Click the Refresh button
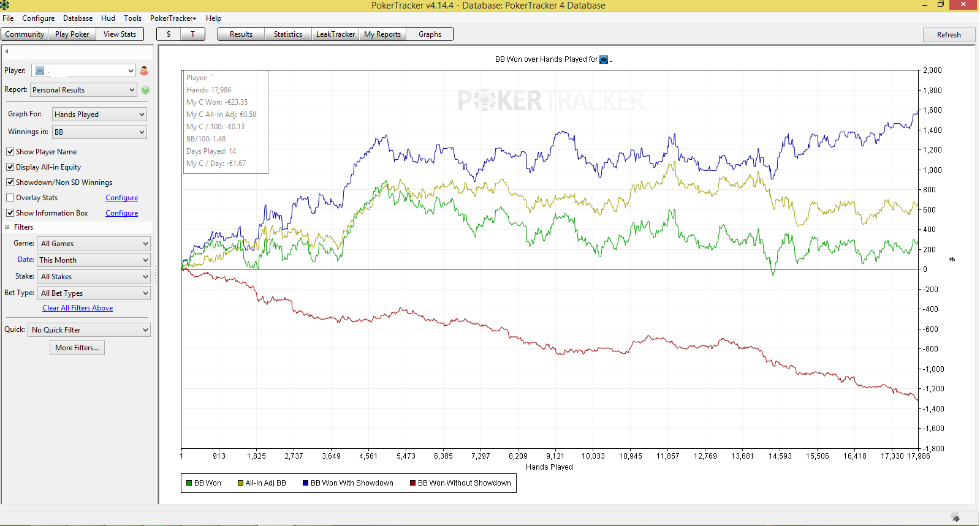This screenshot has width=980, height=526. click(949, 35)
